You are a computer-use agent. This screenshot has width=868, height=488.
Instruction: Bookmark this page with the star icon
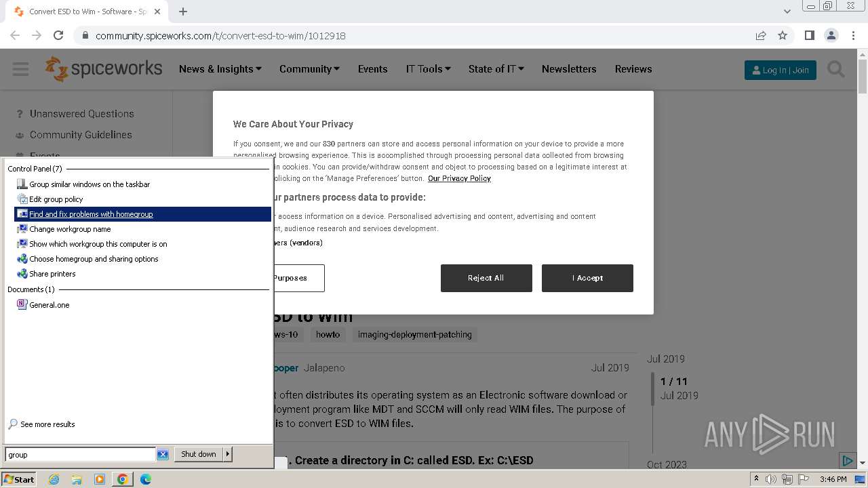point(783,35)
